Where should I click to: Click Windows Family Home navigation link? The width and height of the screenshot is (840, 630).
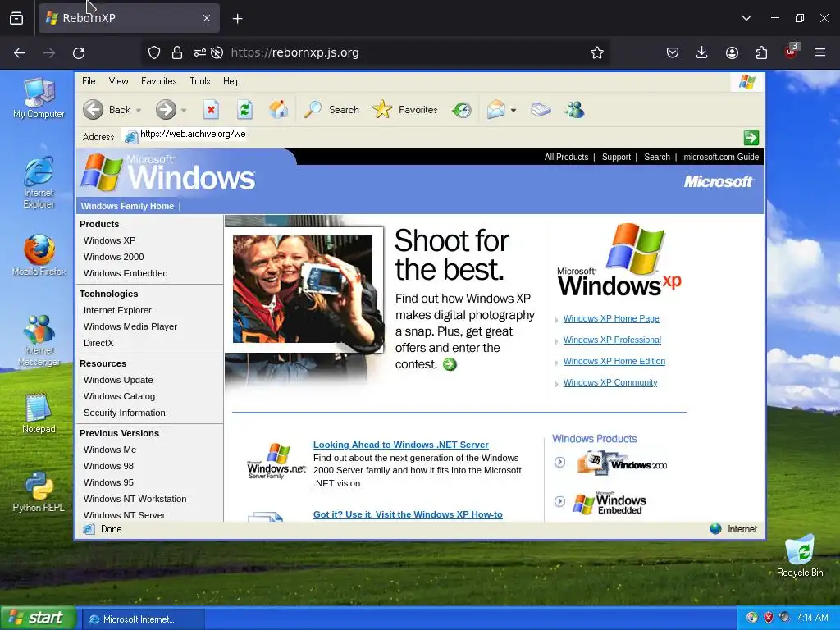coord(127,206)
